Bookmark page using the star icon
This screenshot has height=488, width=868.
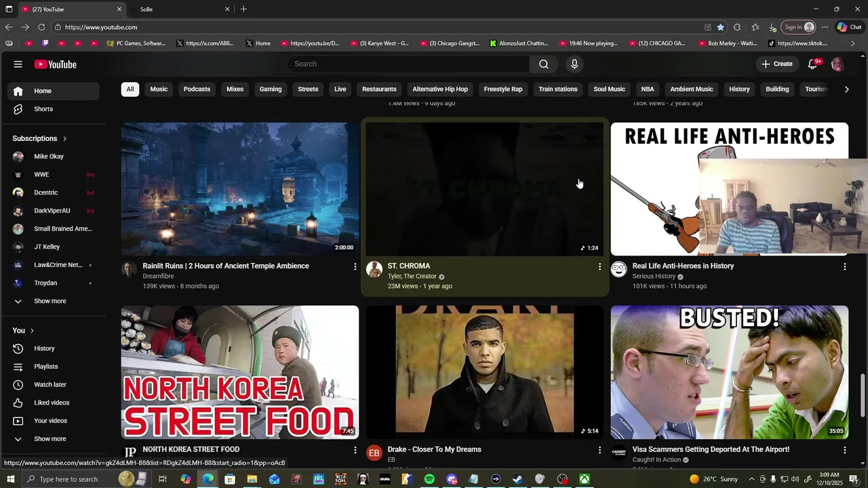point(720,27)
